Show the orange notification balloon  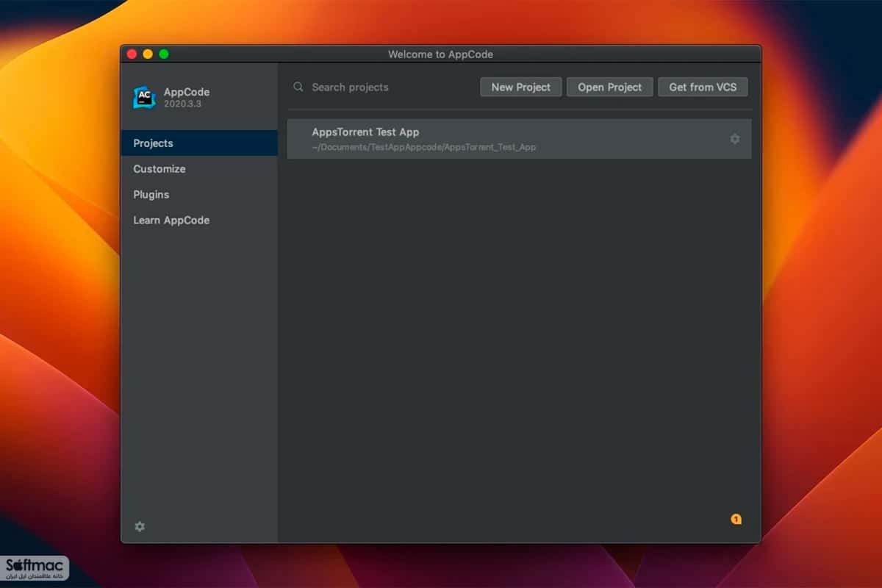coord(736,519)
